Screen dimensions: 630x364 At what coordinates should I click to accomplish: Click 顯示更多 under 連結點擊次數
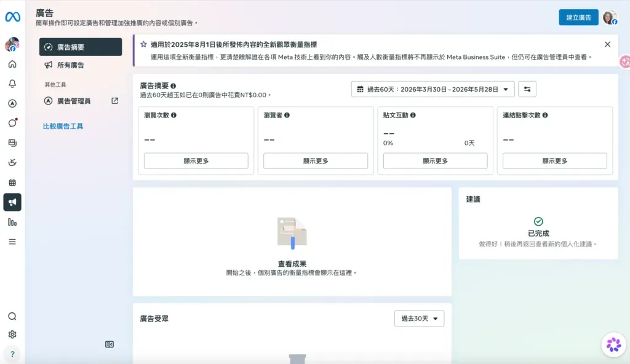pos(555,160)
